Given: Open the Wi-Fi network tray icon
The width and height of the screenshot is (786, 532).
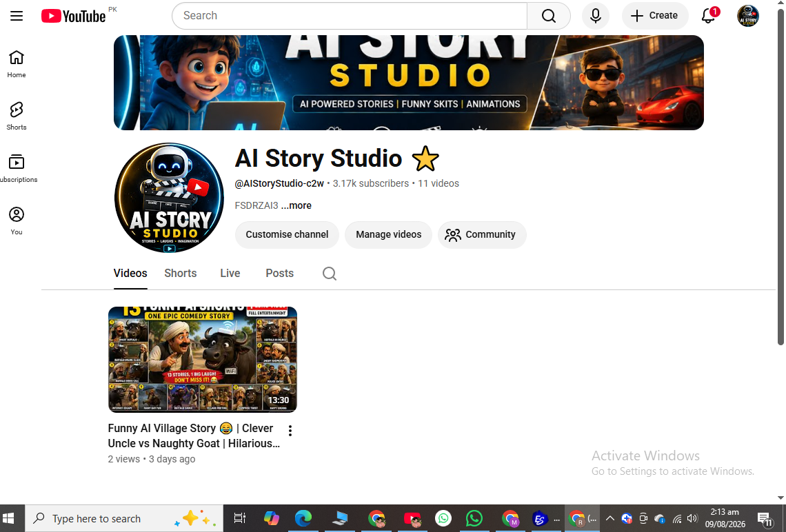Looking at the screenshot, I should coord(677,518).
